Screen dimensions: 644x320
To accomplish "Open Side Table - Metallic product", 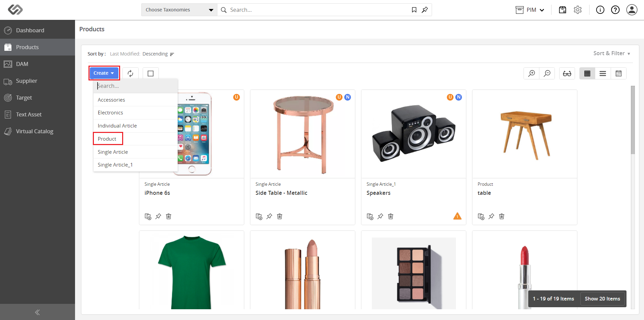I will 281,193.
